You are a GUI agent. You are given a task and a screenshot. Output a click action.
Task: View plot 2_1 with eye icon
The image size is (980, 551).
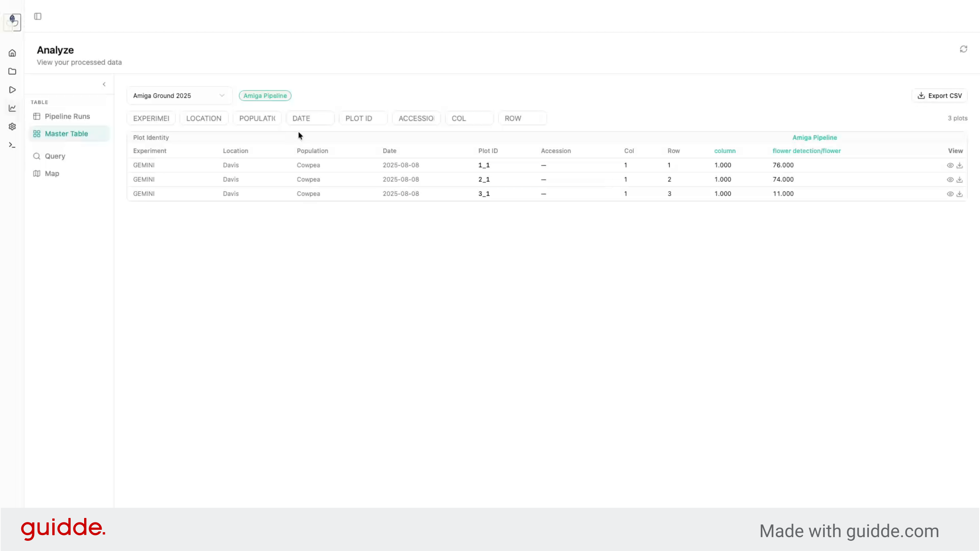click(x=950, y=180)
